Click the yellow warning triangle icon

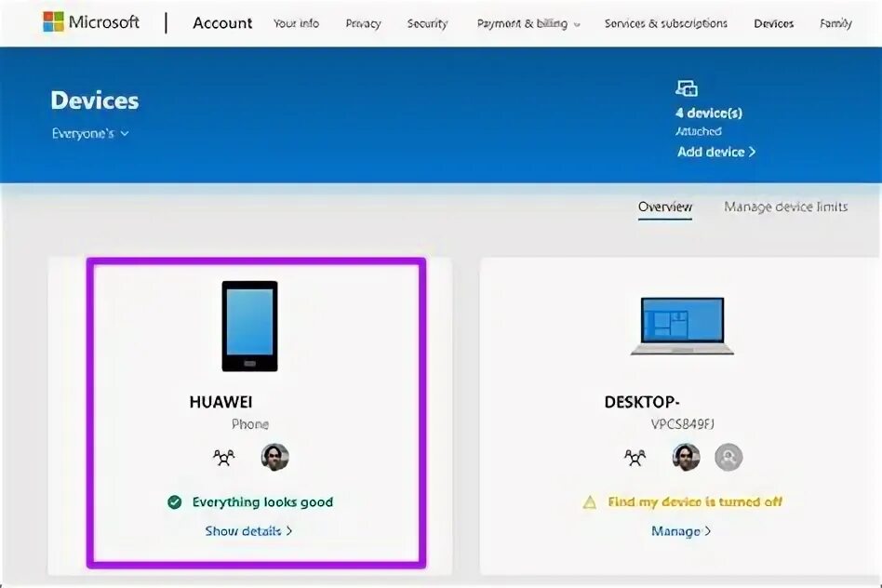point(590,501)
